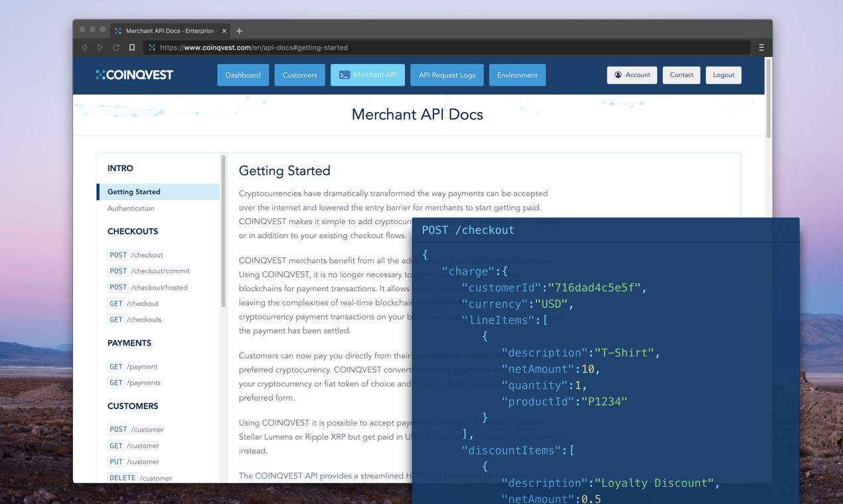Open POST /checkout/hosted endpoint
Image resolution: width=843 pixels, height=504 pixels.
point(147,287)
